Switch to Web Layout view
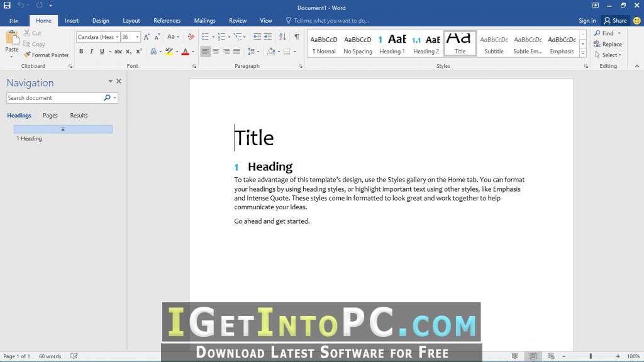 551,356
